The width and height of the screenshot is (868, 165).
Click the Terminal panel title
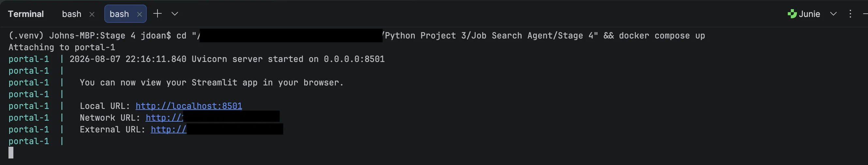pyautogui.click(x=26, y=14)
